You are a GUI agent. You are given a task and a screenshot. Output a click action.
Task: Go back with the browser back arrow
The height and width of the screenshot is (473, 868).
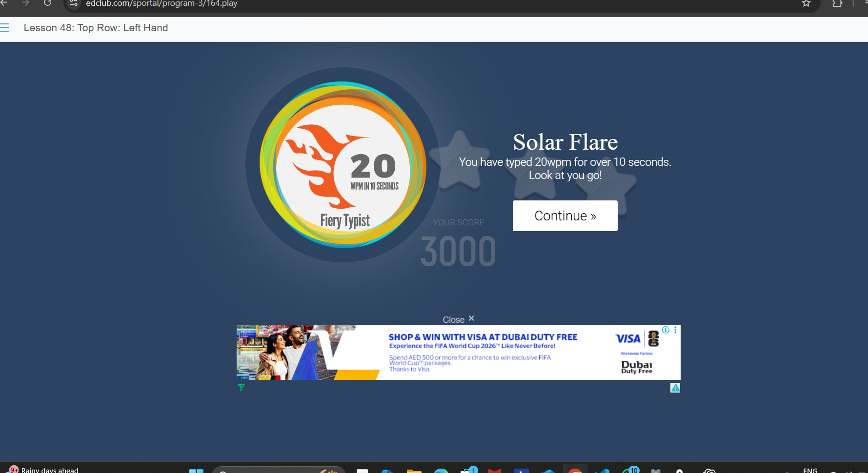pyautogui.click(x=4, y=3)
